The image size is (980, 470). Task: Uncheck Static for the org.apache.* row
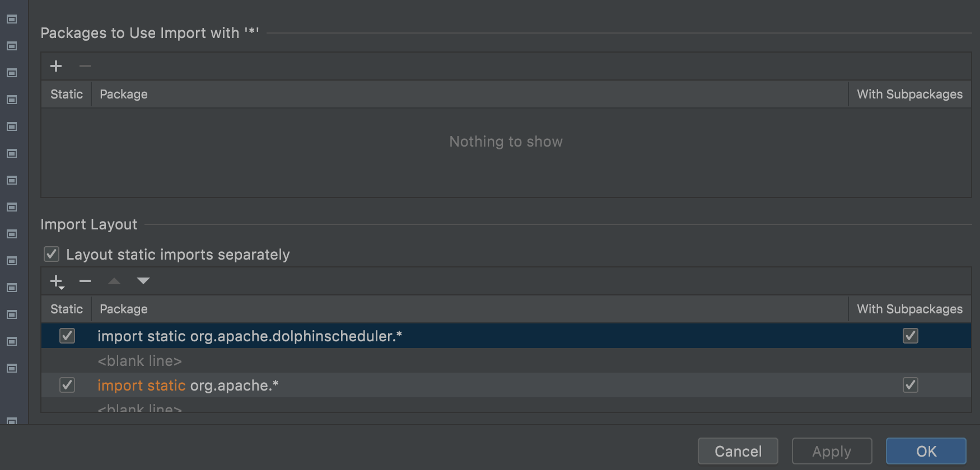coord(67,385)
